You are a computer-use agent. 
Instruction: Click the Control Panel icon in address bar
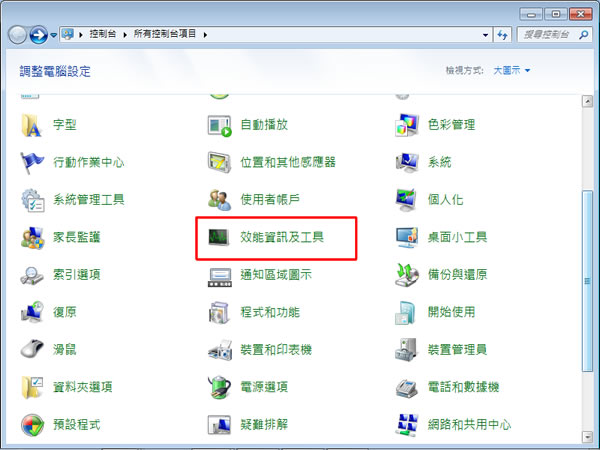pyautogui.click(x=68, y=34)
